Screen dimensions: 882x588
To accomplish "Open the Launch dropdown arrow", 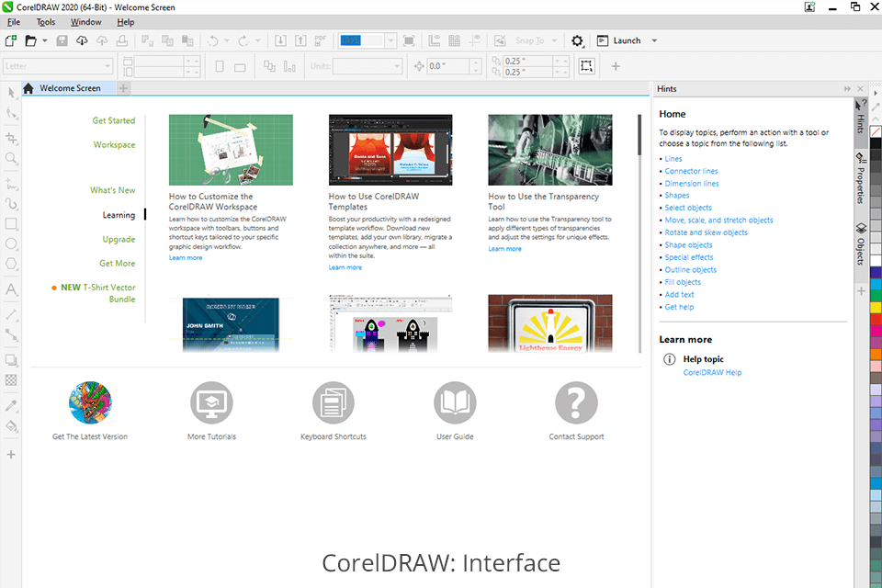I will click(654, 40).
